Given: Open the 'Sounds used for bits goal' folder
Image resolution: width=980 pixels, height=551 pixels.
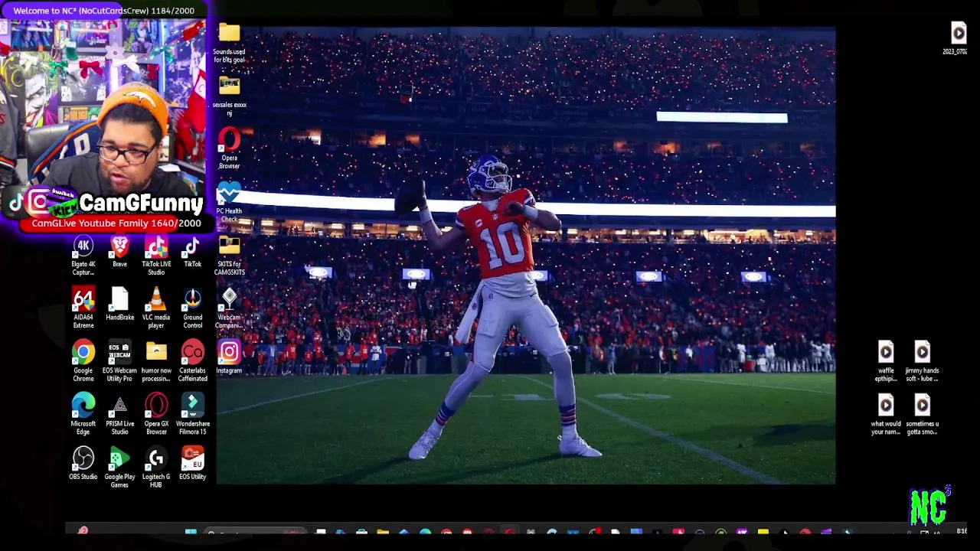Looking at the screenshot, I should pos(229,44).
